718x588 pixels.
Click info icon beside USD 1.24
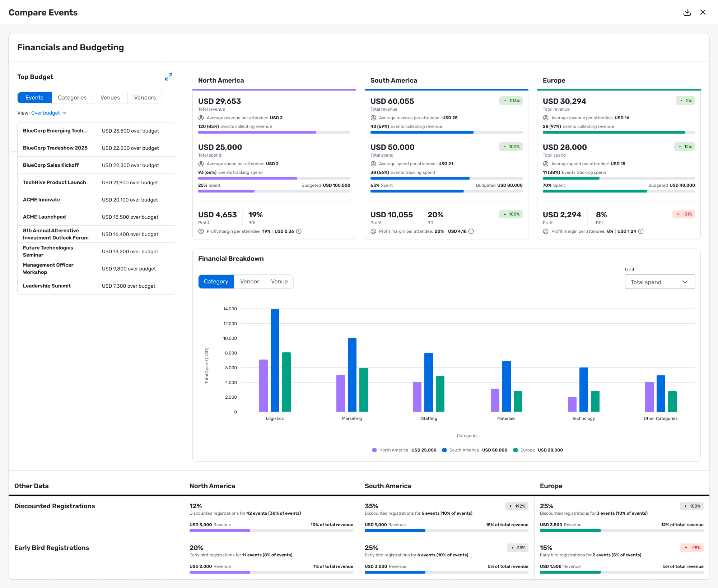coord(641,231)
